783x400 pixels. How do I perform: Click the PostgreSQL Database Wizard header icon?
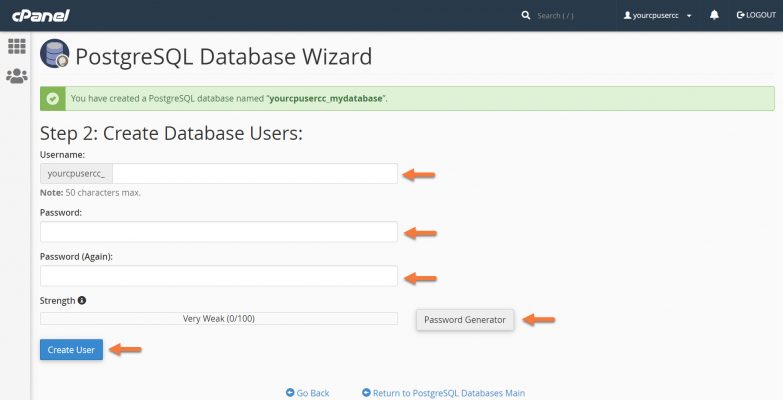55,55
